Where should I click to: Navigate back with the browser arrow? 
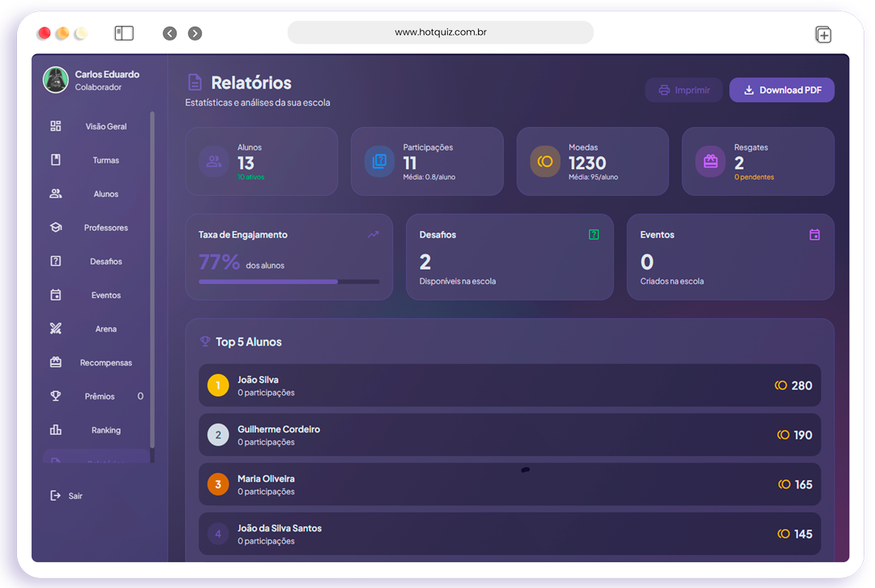click(169, 33)
